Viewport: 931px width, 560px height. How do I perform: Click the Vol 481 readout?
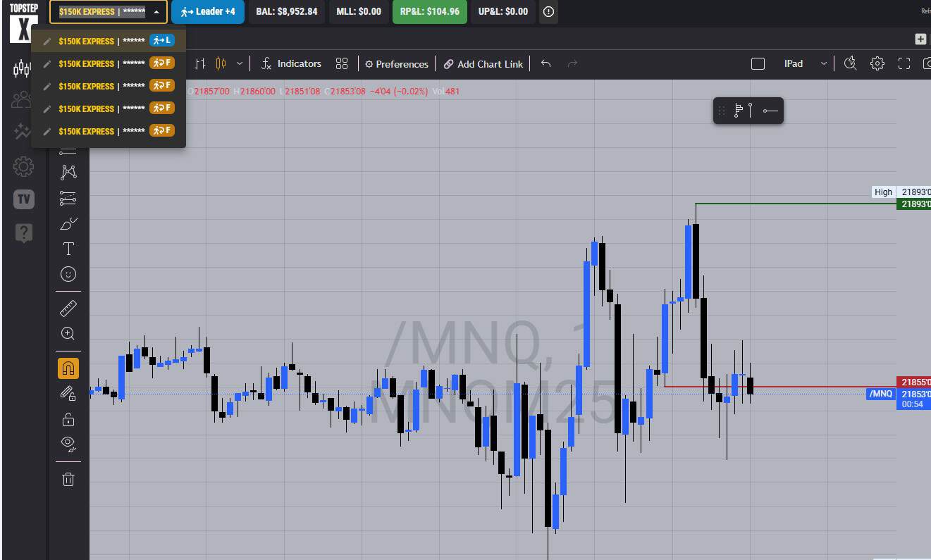pyautogui.click(x=446, y=91)
